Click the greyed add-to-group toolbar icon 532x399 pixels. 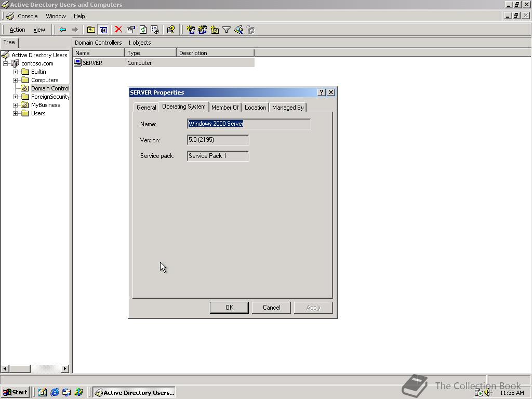coord(251,30)
